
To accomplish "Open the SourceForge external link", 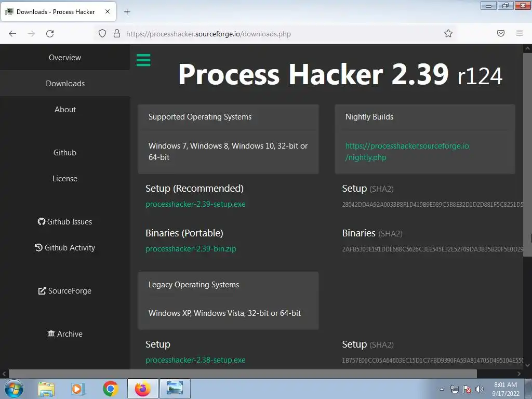I will point(65,291).
